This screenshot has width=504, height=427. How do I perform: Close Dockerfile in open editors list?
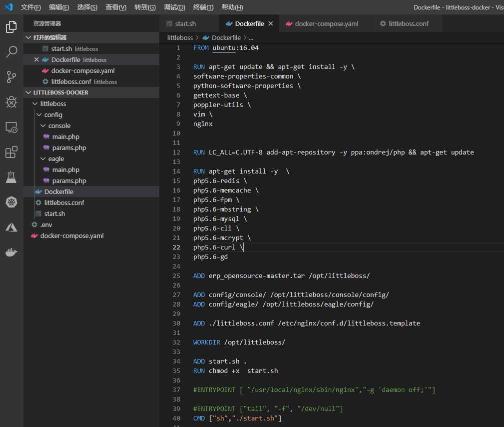pos(36,59)
